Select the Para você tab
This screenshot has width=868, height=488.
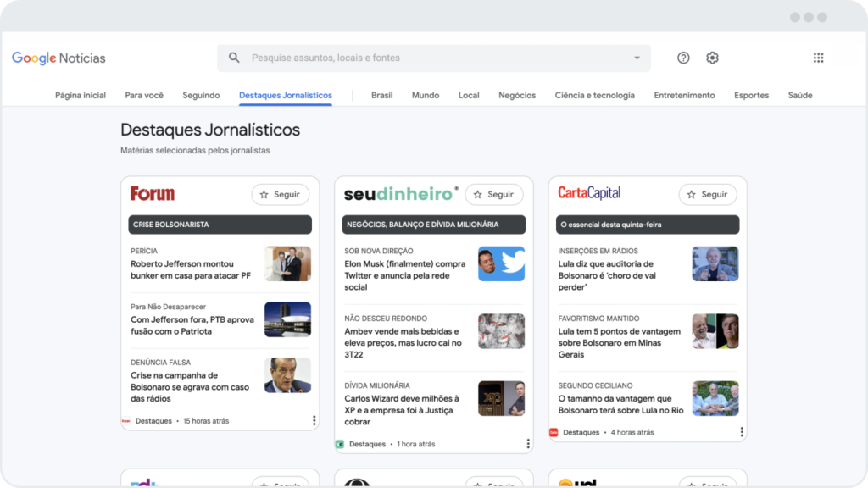pos(144,95)
